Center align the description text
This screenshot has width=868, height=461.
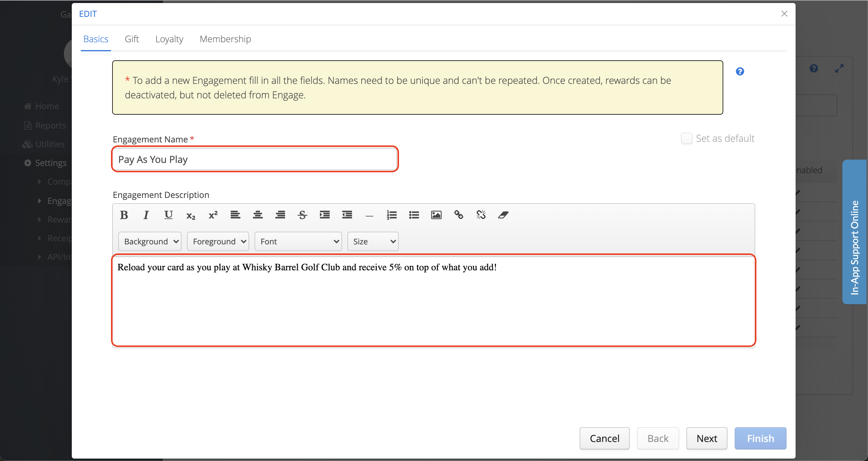(258, 215)
